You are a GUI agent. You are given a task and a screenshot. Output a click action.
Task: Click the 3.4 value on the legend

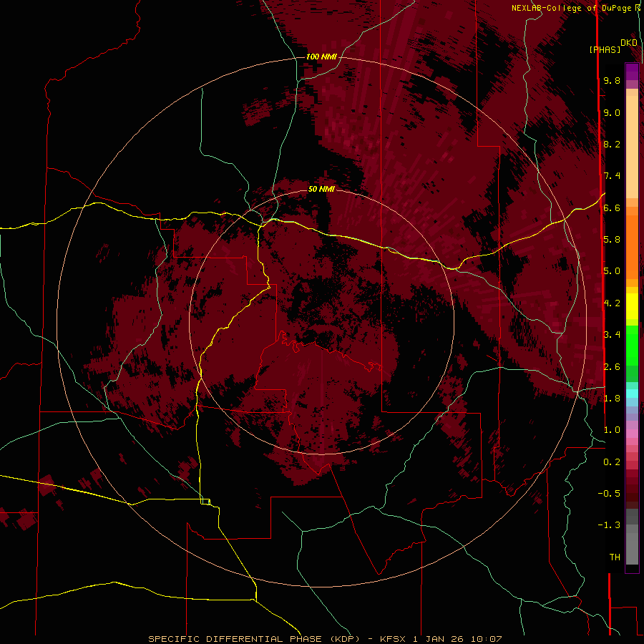pyautogui.click(x=612, y=335)
